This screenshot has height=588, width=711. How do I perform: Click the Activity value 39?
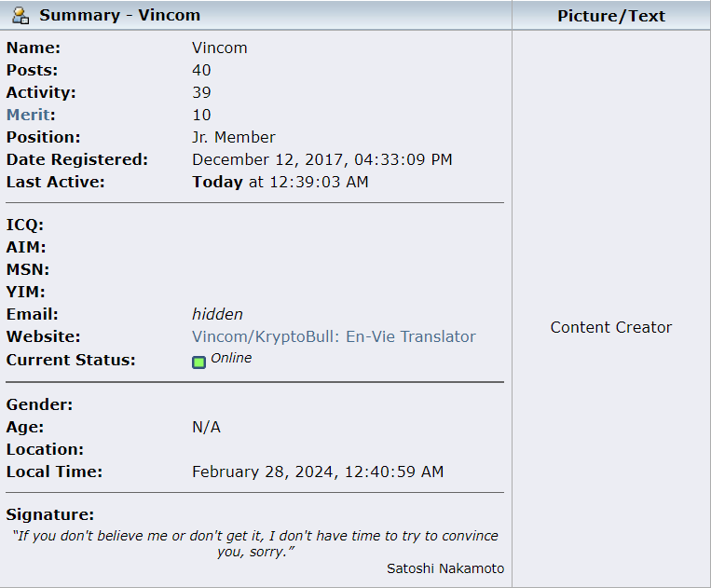[x=202, y=92]
